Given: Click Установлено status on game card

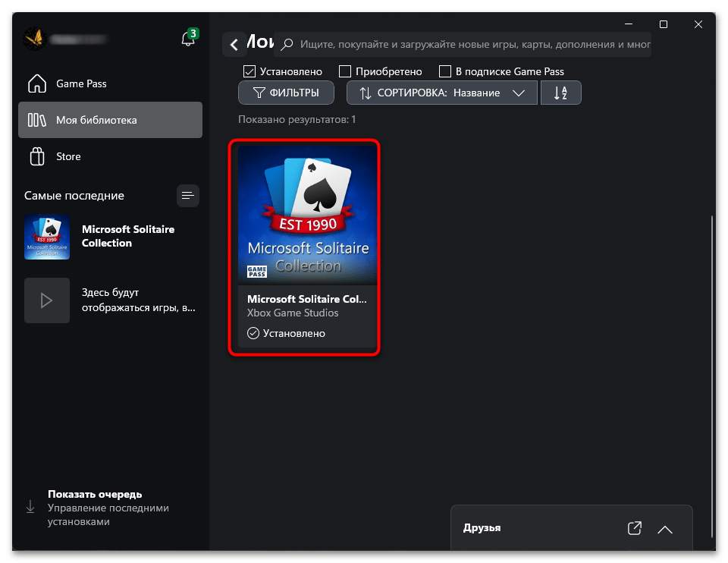Looking at the screenshot, I should point(286,334).
